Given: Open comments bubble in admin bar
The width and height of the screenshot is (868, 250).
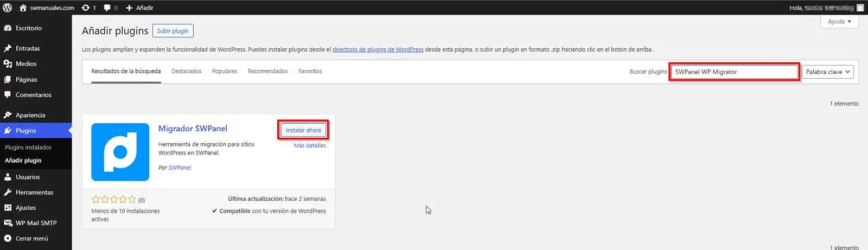Looking at the screenshot, I should [111, 8].
